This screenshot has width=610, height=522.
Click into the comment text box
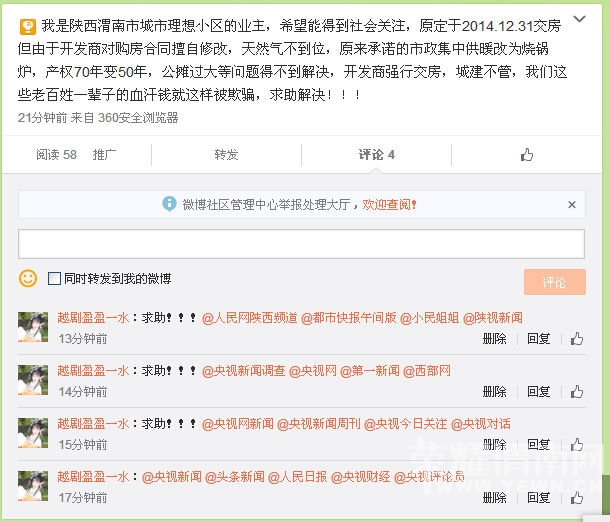point(301,244)
